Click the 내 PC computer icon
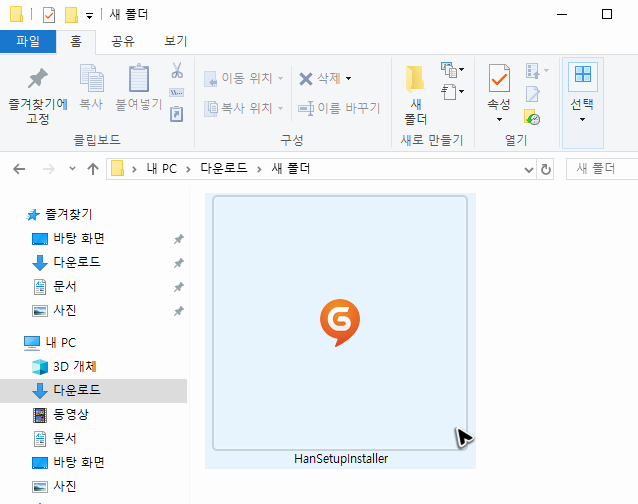Screen dimensions: 638x504 click(32, 343)
